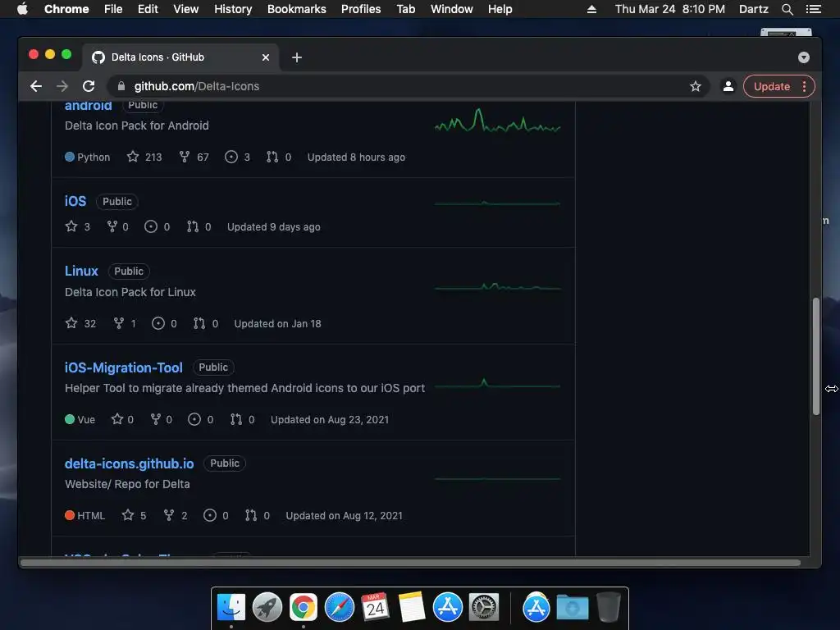840x630 pixels.
Task: Open android issues count 3
Action: (x=237, y=157)
